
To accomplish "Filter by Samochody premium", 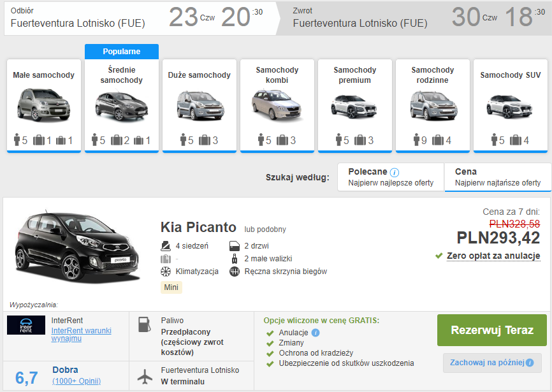I will (355, 106).
